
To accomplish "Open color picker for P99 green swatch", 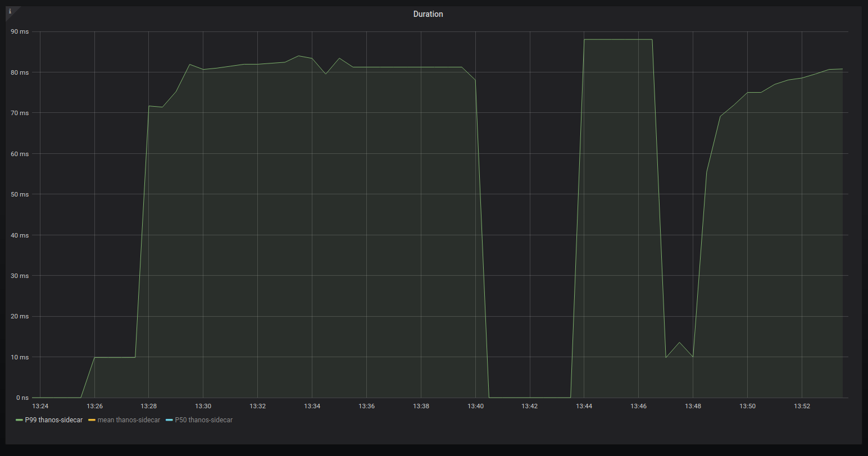I will (20, 420).
